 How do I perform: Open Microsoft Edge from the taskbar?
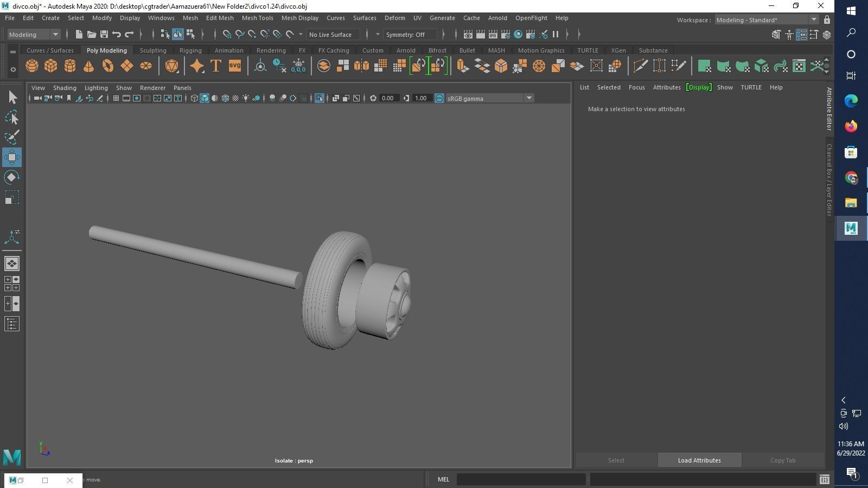pos(851,101)
